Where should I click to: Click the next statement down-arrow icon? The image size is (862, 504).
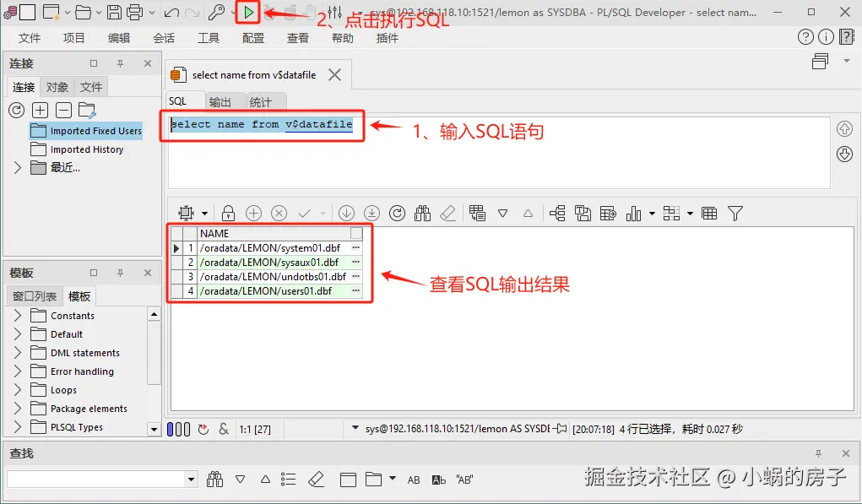click(844, 154)
